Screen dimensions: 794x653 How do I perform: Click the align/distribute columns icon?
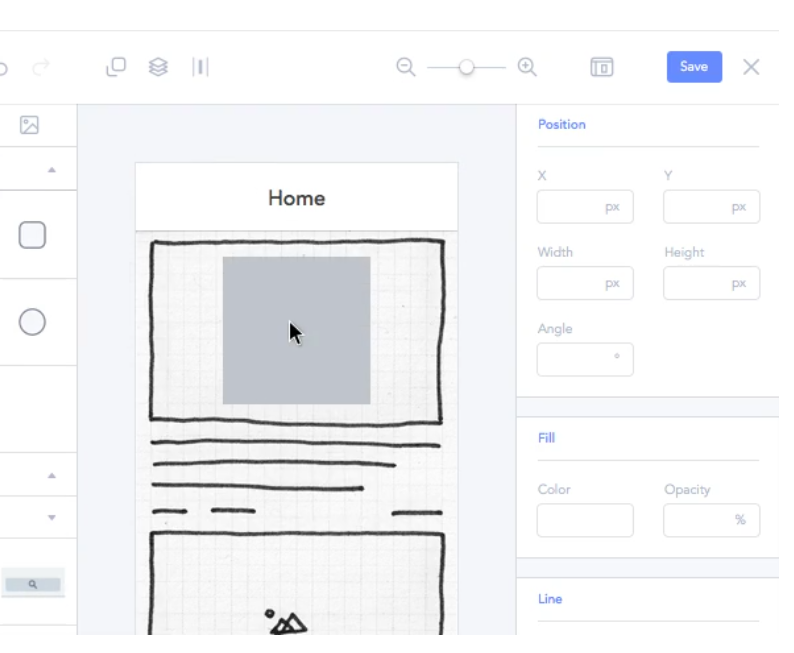201,67
